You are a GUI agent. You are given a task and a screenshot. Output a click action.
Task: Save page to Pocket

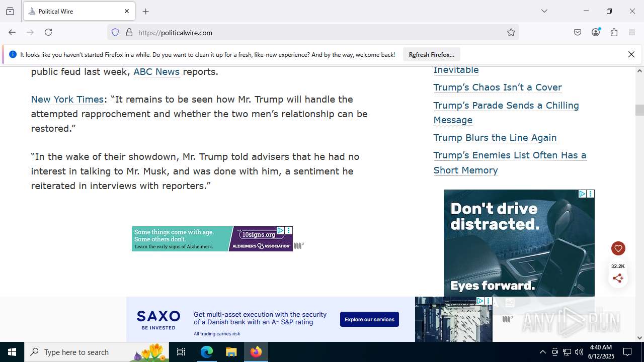coord(578,32)
